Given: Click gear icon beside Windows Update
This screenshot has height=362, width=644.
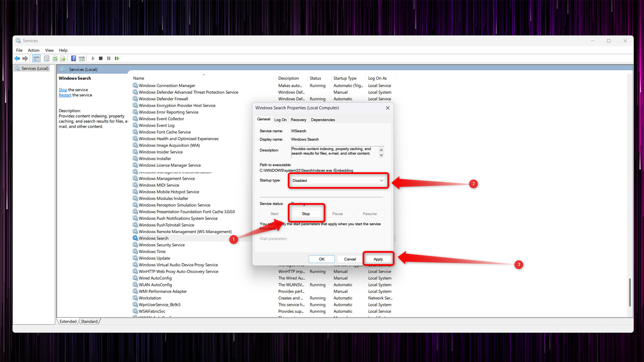Looking at the screenshot, I should point(135,258).
